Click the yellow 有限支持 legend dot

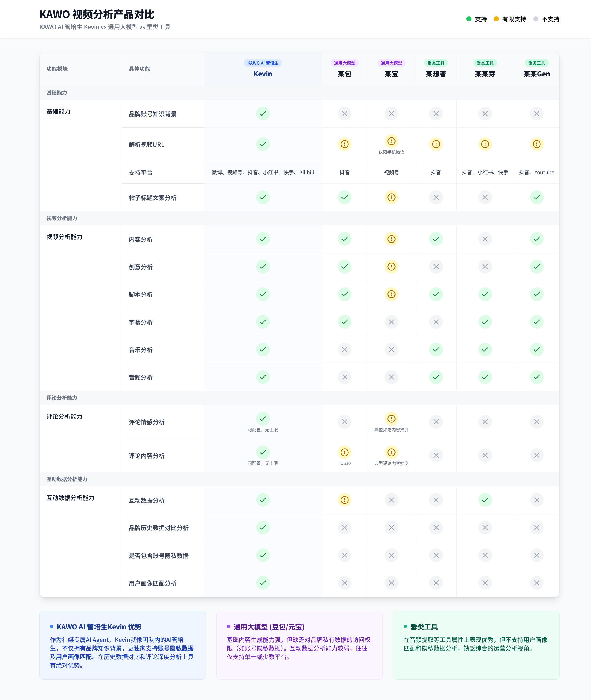tap(496, 19)
